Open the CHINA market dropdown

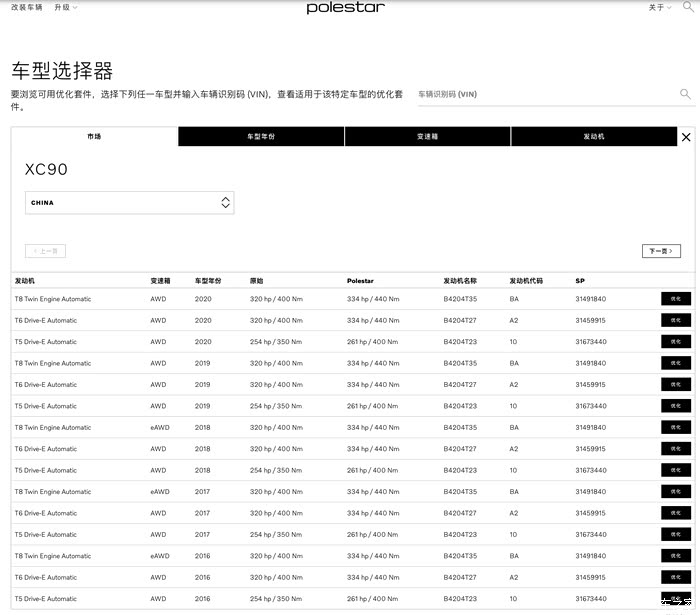click(x=129, y=203)
